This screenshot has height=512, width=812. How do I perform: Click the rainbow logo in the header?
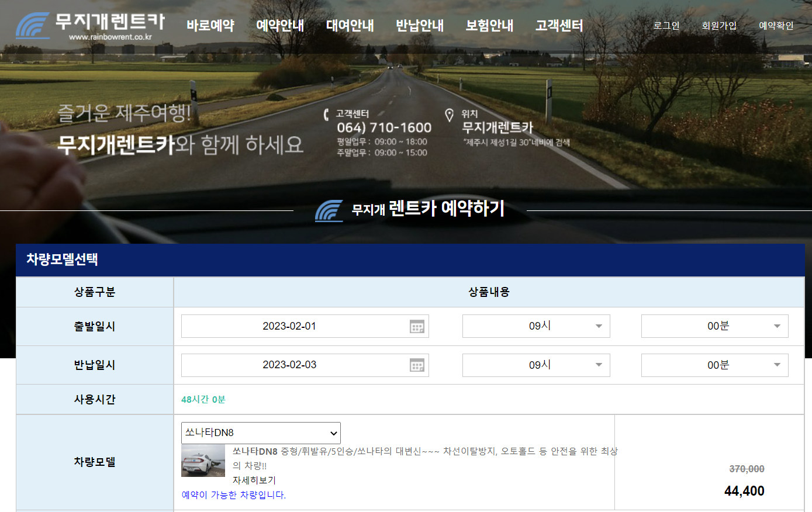tap(32, 25)
